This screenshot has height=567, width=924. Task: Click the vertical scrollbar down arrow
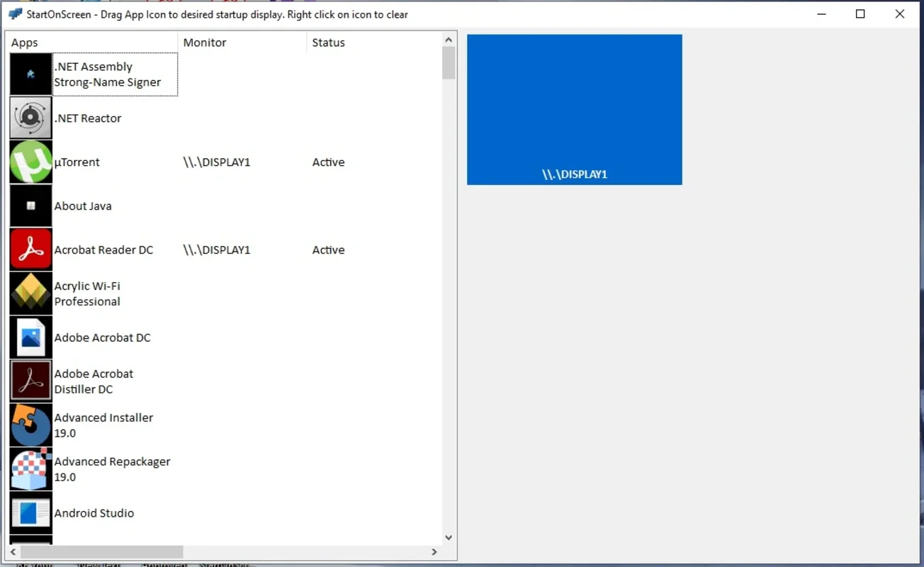pyautogui.click(x=449, y=538)
